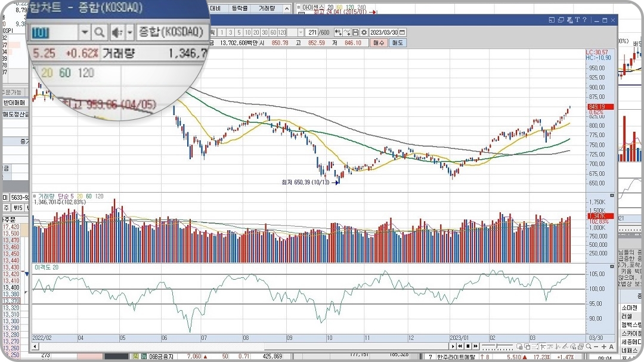The height and width of the screenshot is (362, 644).
Task: Click the vertical wave line tool icon
Action: coord(558,346)
